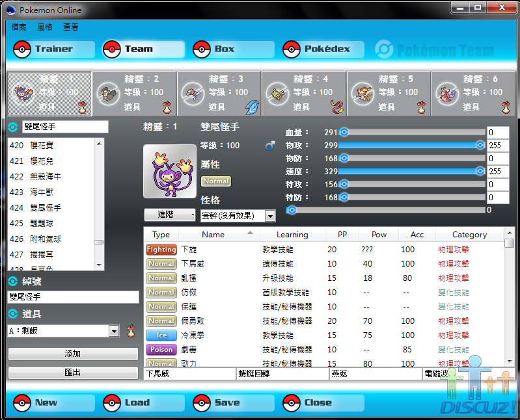The height and width of the screenshot is (420, 520).
Task: Sort move list by Category column
Action: (470, 235)
